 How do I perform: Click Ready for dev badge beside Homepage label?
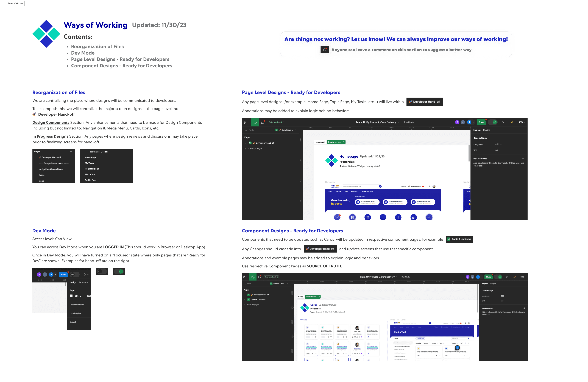tap(336, 142)
